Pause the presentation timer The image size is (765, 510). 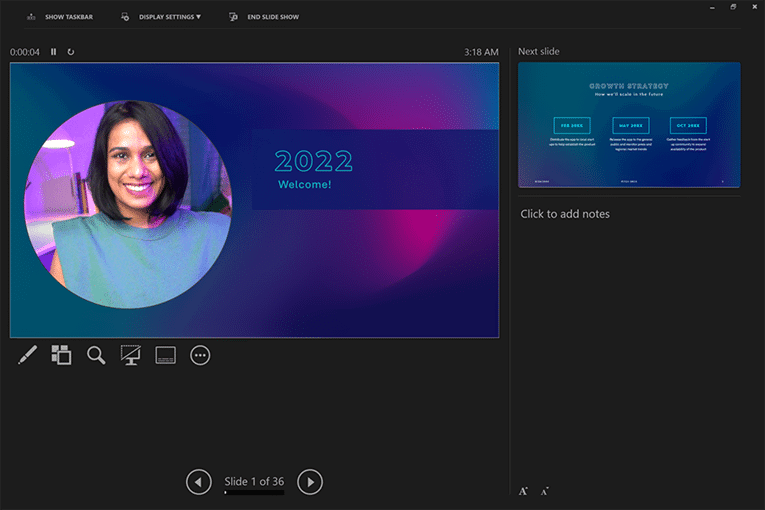pyautogui.click(x=54, y=52)
